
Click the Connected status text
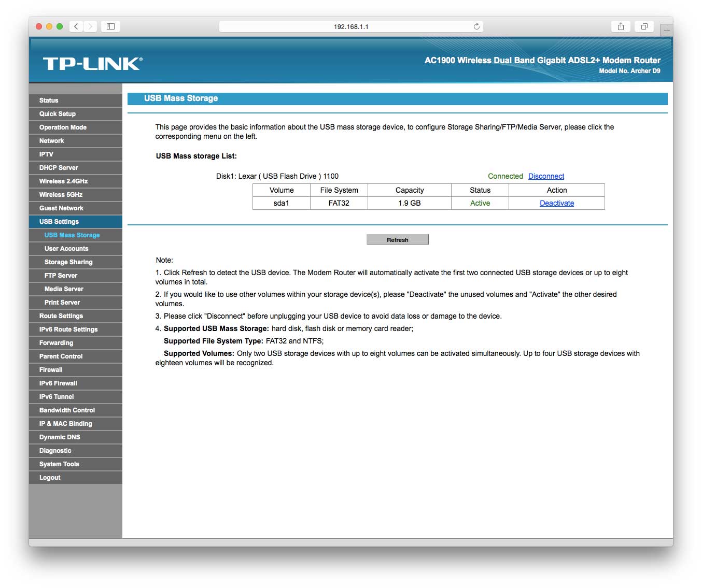point(506,176)
